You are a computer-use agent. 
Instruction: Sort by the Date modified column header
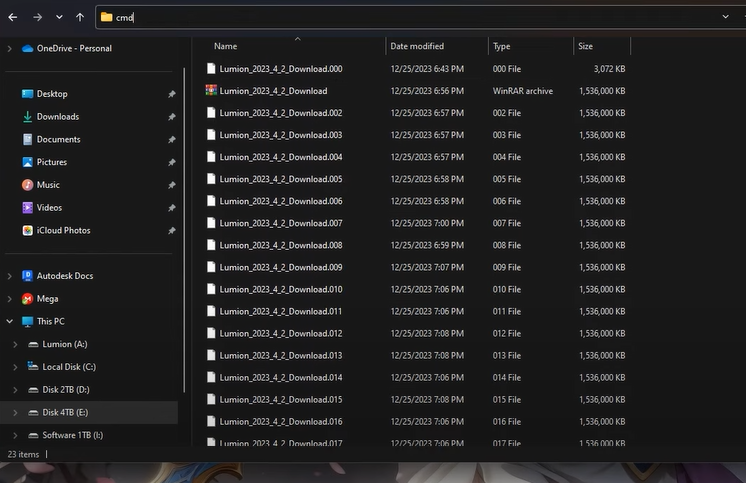419,46
